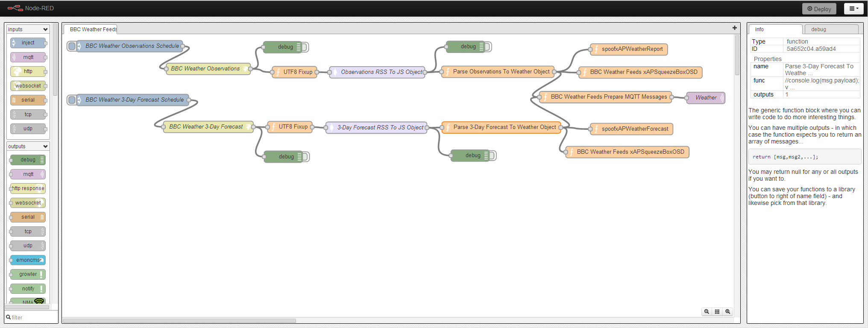Select the mqtt input node in the palette

(28, 57)
